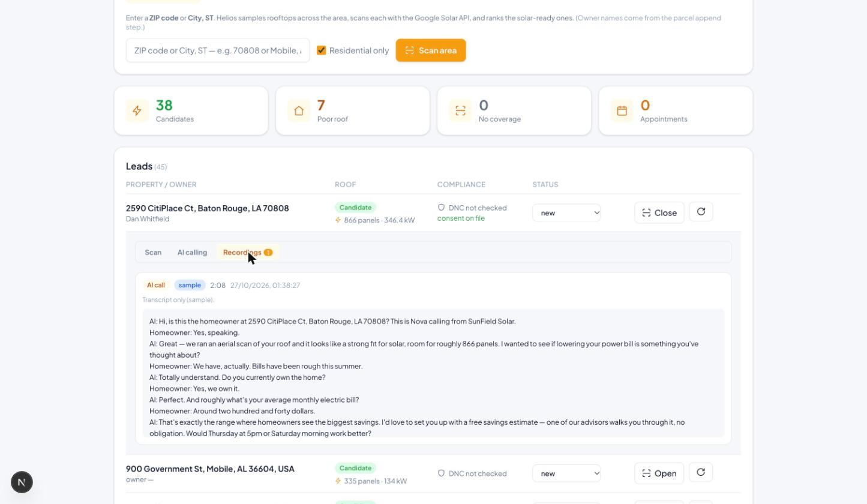This screenshot has height=504, width=867.
Task: Click the sample tag on the recording
Action: pyautogui.click(x=190, y=285)
